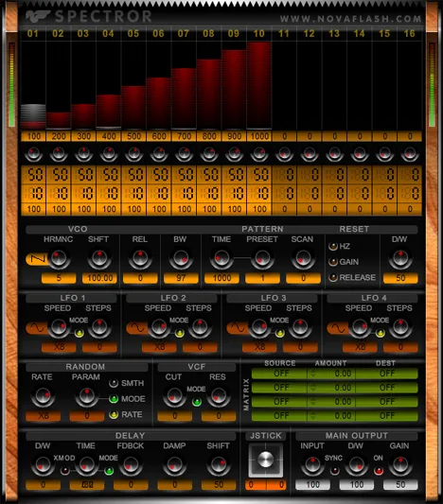Viewport: 443px width, 504px height.
Task: Select partial column 05 header
Action: (133, 33)
